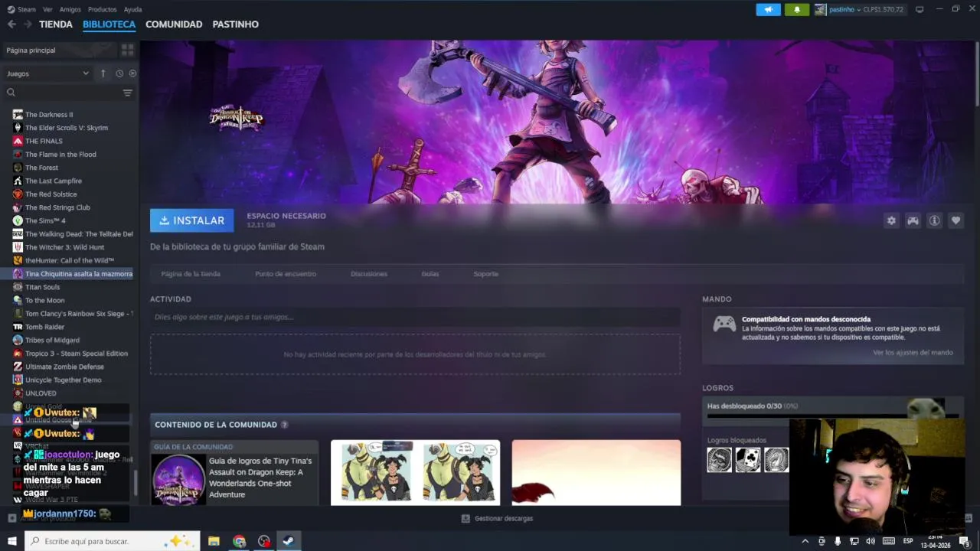Select THE FINALS in game list
Viewport: 980px width, 551px height.
(44, 141)
